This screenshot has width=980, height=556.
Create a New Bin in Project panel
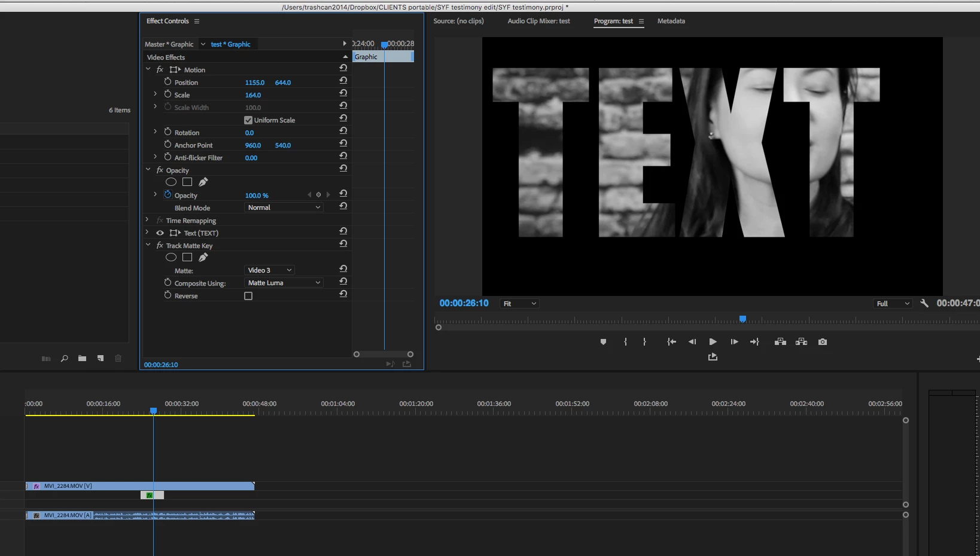coord(82,359)
